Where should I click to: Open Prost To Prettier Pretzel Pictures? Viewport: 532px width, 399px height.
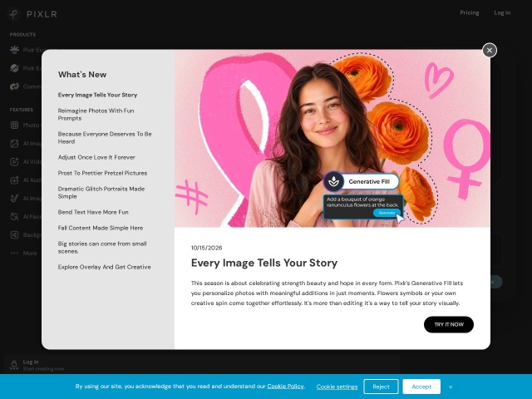click(x=102, y=173)
